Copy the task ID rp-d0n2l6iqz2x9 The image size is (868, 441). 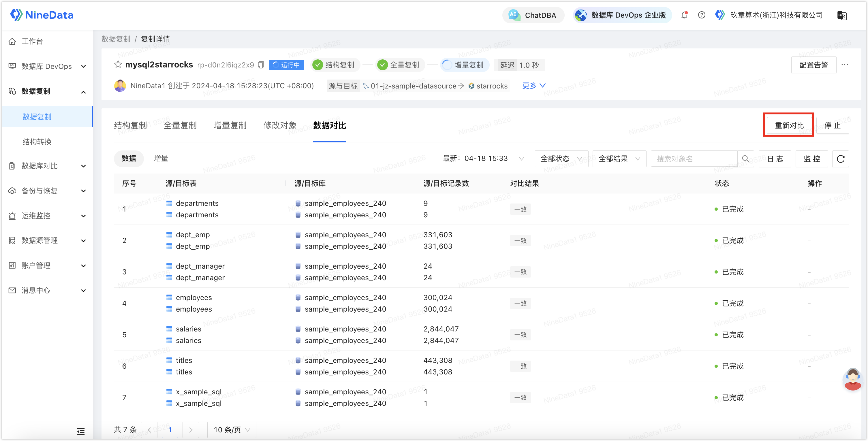[261, 65]
